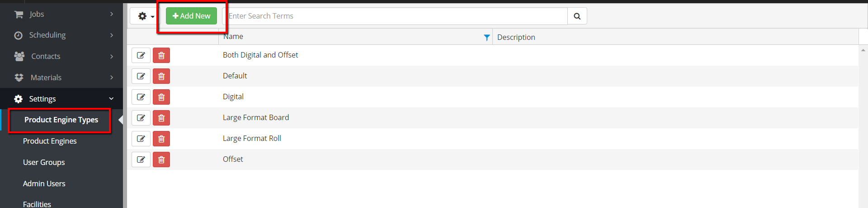Click the scrollbar up arrow
The width and height of the screenshot is (868, 208).
point(863,50)
